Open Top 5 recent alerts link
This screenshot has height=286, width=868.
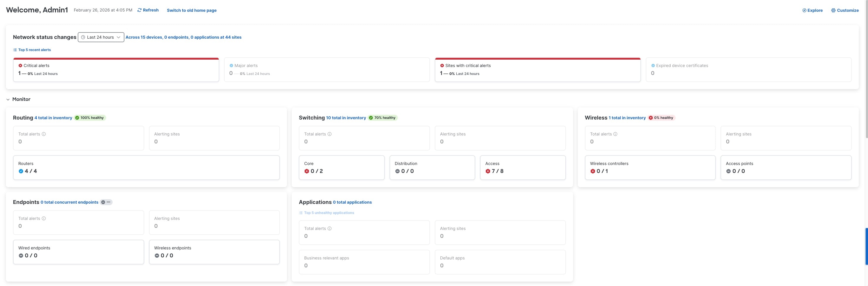pyautogui.click(x=34, y=50)
